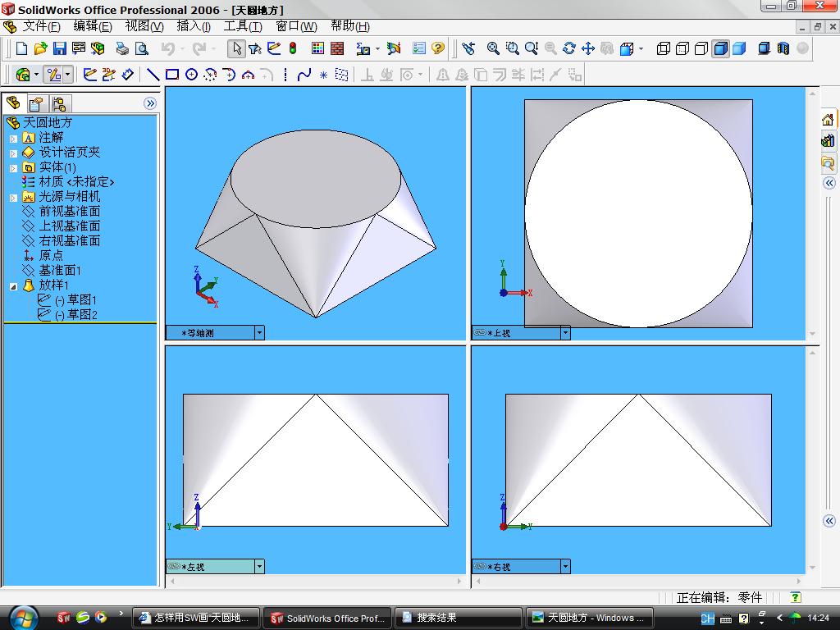Select the Spline sketch tool
This screenshot has width=840, height=630.
304,75
